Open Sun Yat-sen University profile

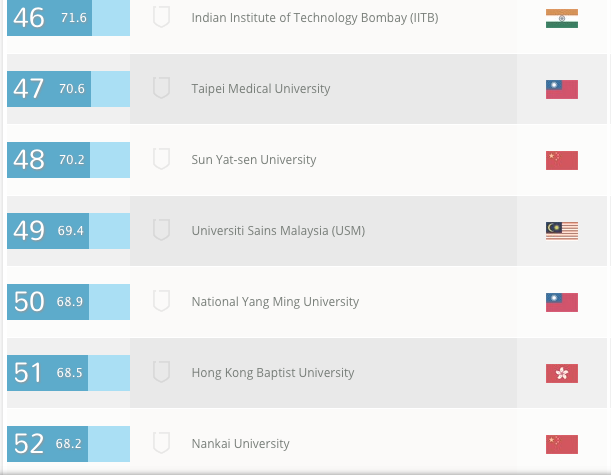(x=253, y=160)
